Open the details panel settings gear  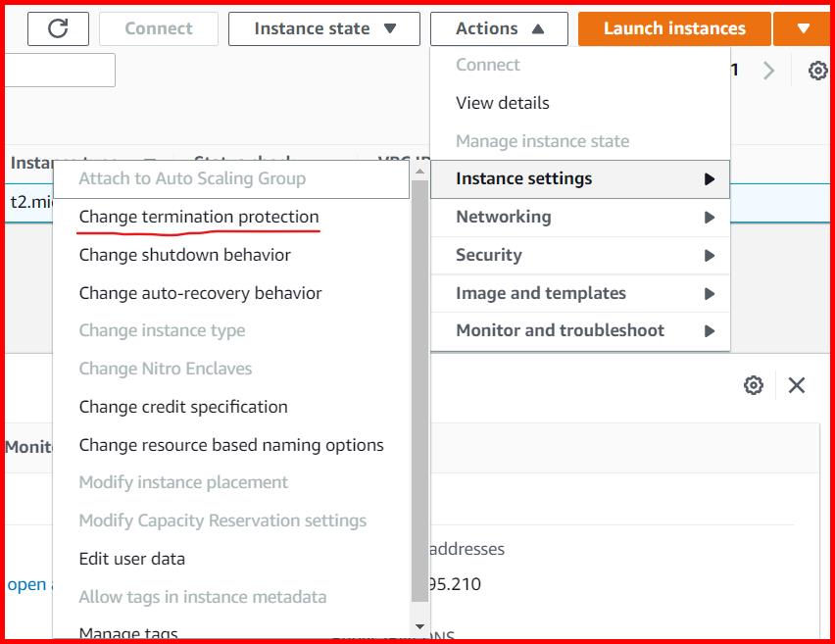754,385
